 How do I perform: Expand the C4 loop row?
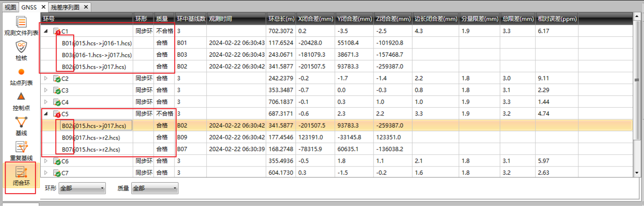[x=46, y=102]
